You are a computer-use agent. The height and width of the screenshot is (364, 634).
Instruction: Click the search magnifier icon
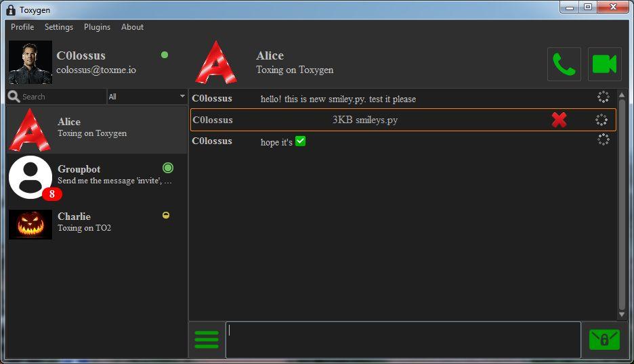tap(14, 97)
